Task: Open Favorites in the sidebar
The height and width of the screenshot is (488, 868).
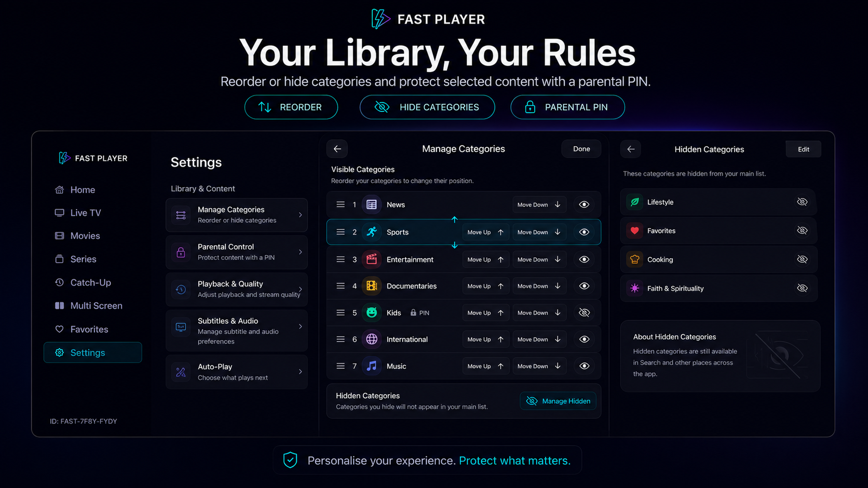Action: [x=93, y=329]
